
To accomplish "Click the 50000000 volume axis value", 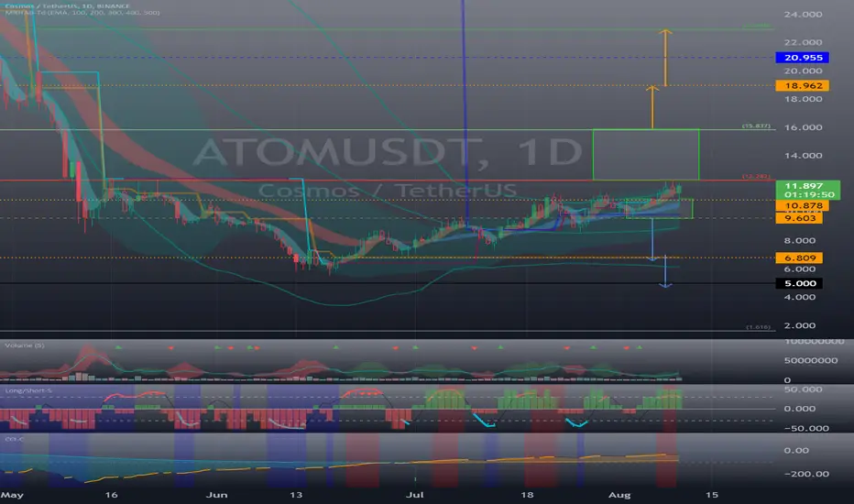I will tap(811, 360).
